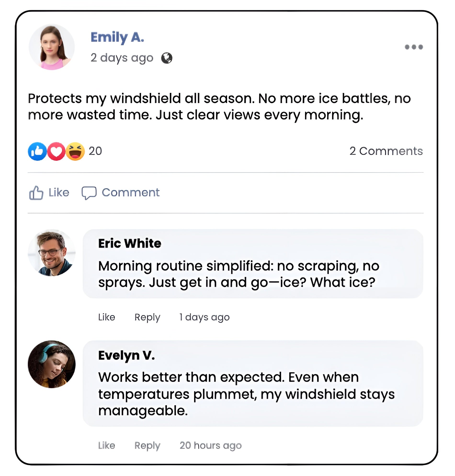Screen dimensions: 455x476
Task: Open Emily A.'s profile picture
Action: click(x=52, y=47)
